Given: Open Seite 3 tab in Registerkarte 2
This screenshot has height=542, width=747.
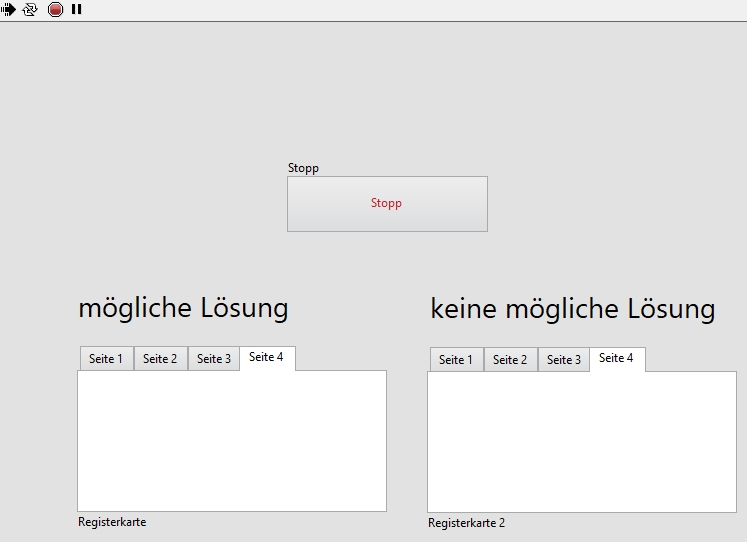Looking at the screenshot, I should pos(564,360).
